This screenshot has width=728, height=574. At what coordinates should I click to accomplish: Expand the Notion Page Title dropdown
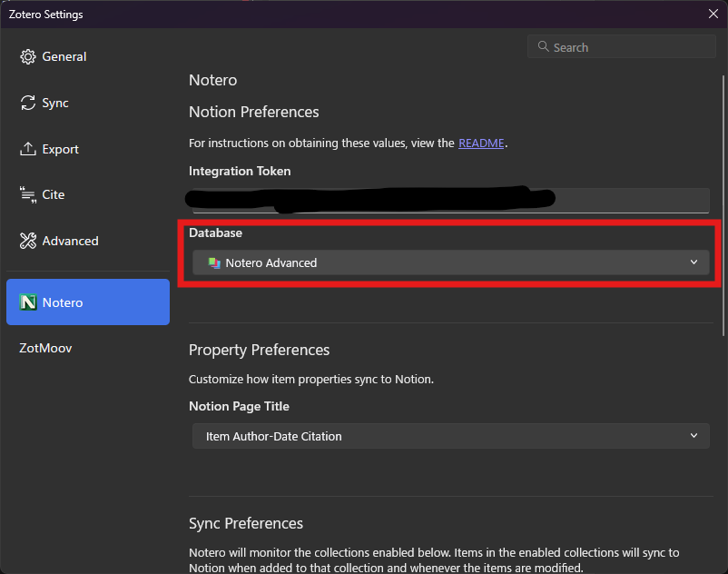pyautogui.click(x=450, y=436)
